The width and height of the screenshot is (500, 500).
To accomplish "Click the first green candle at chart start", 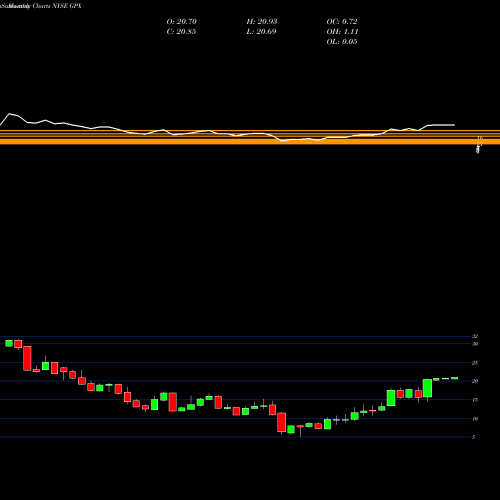I will coord(9,343).
